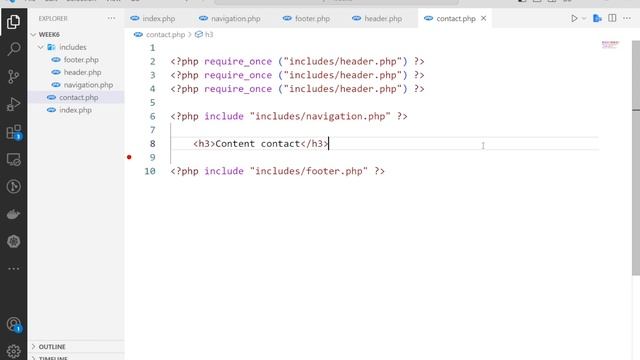Open the Timeline clock icon view

13,187
